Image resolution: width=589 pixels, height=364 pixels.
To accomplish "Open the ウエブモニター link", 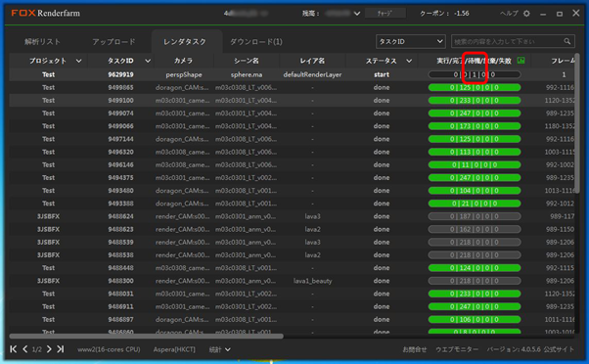I will [x=457, y=349].
